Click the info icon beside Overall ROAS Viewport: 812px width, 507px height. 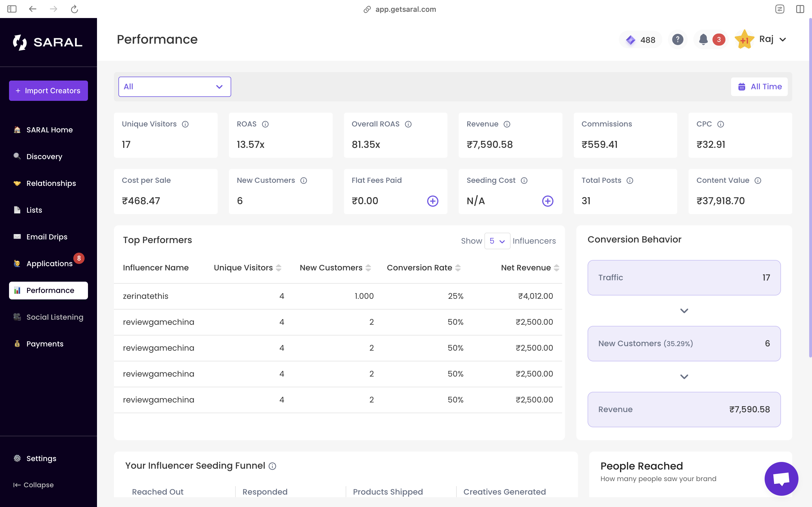pyautogui.click(x=408, y=124)
